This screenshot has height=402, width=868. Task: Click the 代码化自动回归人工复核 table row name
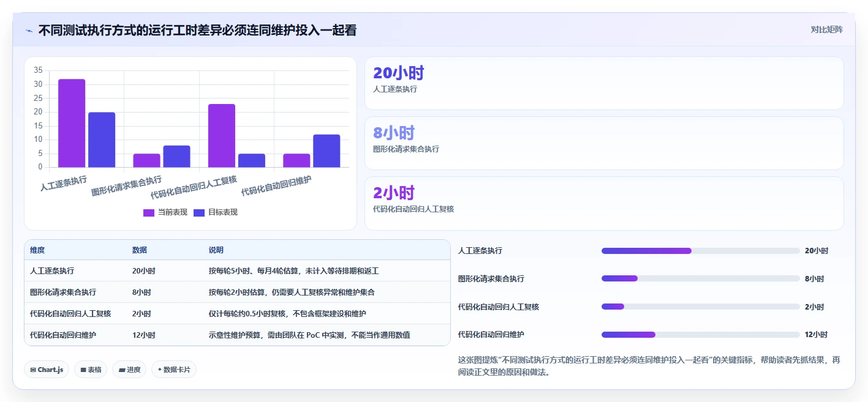coord(70,313)
